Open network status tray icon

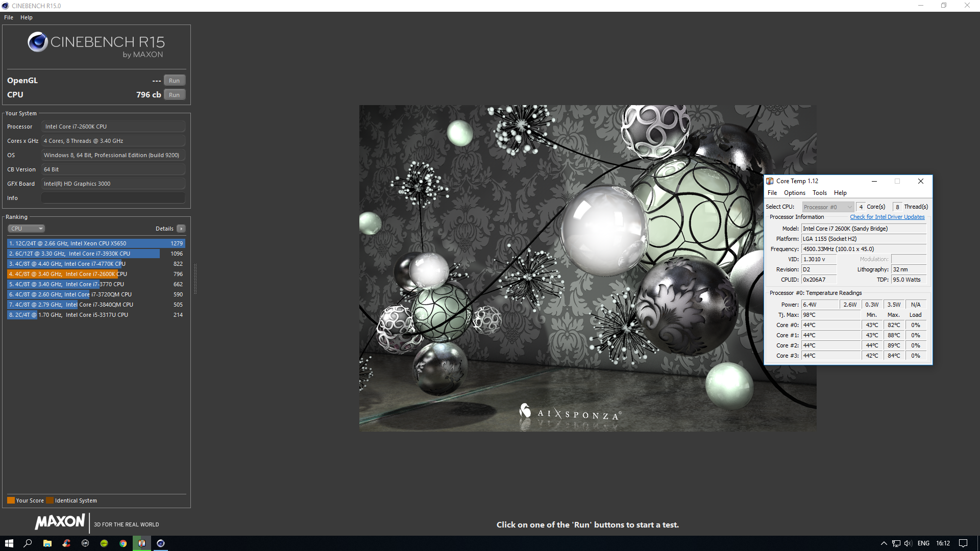[896, 543]
